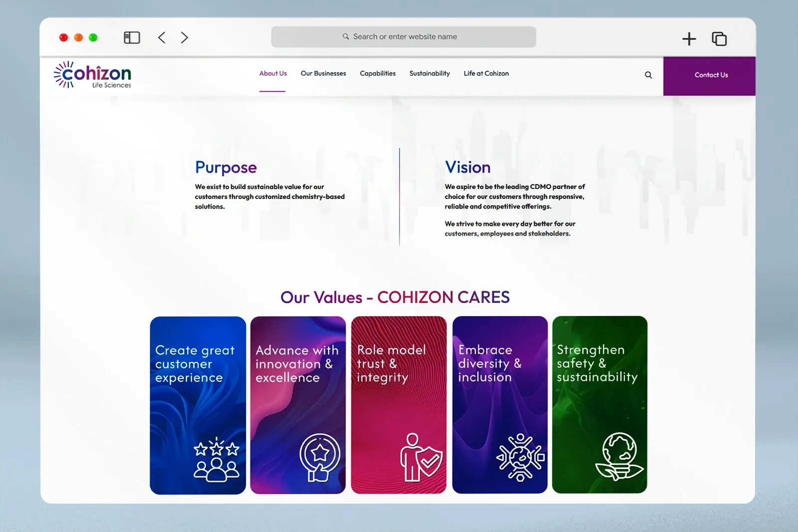Screen dimensions: 798x532
Task: Click the diversity globe network icon
Action: (520, 457)
